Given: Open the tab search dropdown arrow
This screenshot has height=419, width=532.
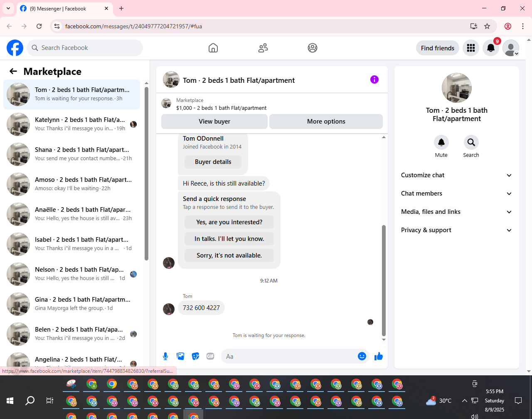Looking at the screenshot, I should click(x=8, y=8).
